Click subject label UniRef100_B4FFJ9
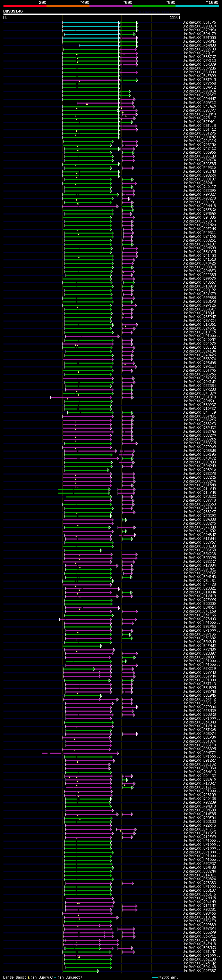The width and height of the screenshot is (222, 980). tap(199, 413)
